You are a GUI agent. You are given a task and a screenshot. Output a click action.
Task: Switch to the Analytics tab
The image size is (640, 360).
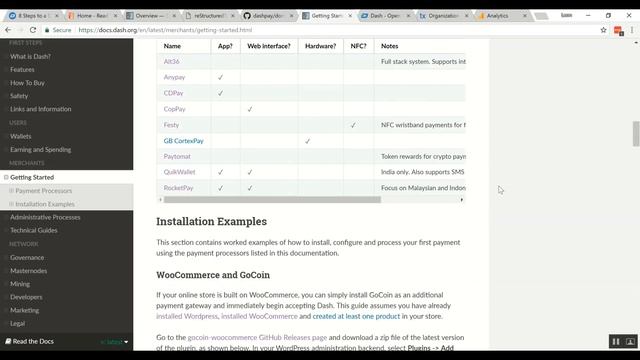tap(497, 16)
